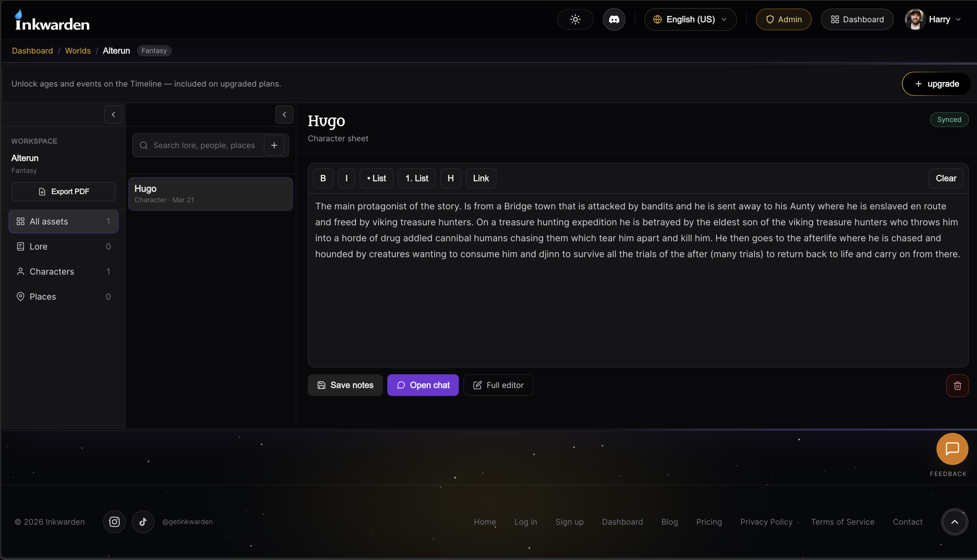The height and width of the screenshot is (560, 977).
Task: Open the Terms of Service link
Action: tap(842, 522)
